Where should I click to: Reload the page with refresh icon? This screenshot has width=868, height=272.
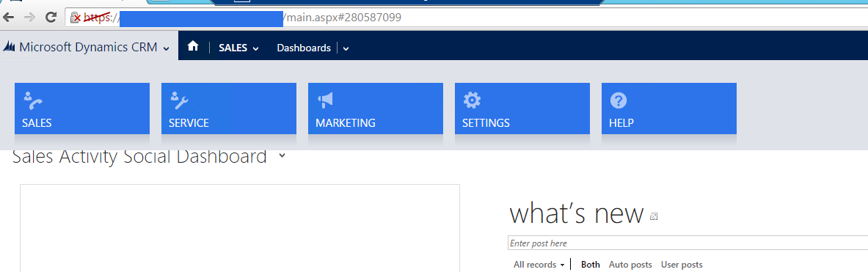point(51,17)
